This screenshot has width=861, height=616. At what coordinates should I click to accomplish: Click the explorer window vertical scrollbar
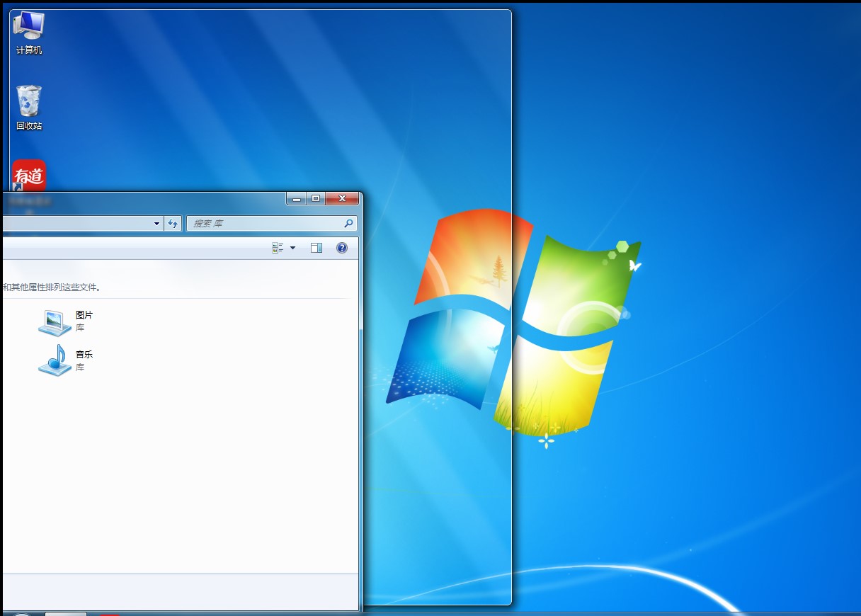pos(360,425)
